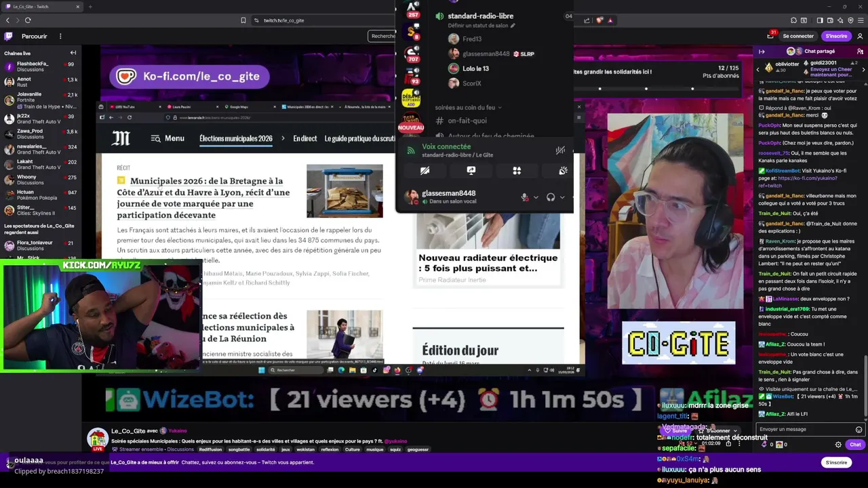Open Parcourir in Twitch navigation
Image resolution: width=868 pixels, height=488 pixels.
coord(34,36)
